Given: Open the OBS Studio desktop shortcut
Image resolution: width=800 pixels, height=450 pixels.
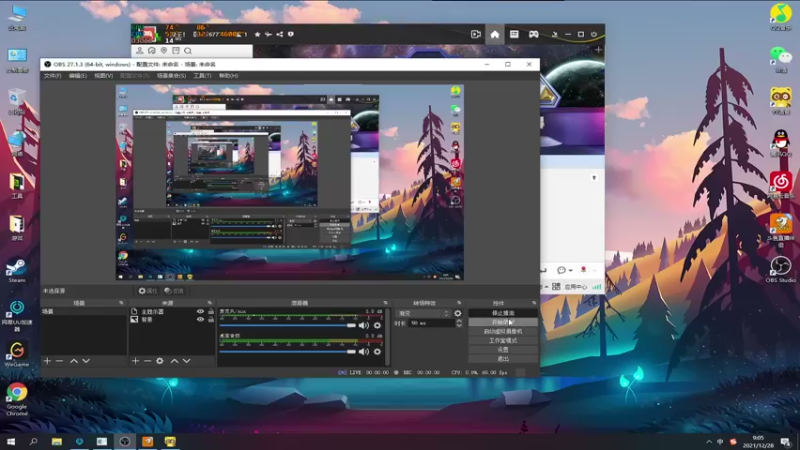Looking at the screenshot, I should pos(780,269).
